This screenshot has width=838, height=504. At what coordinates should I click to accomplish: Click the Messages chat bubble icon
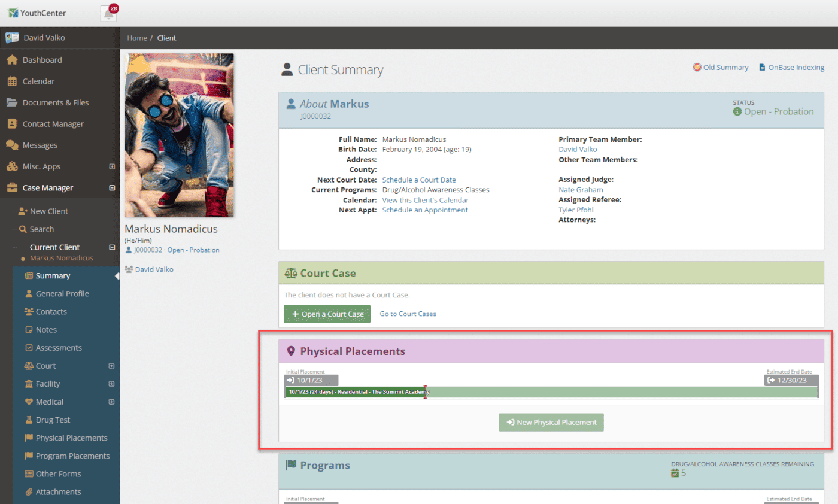[x=11, y=145]
